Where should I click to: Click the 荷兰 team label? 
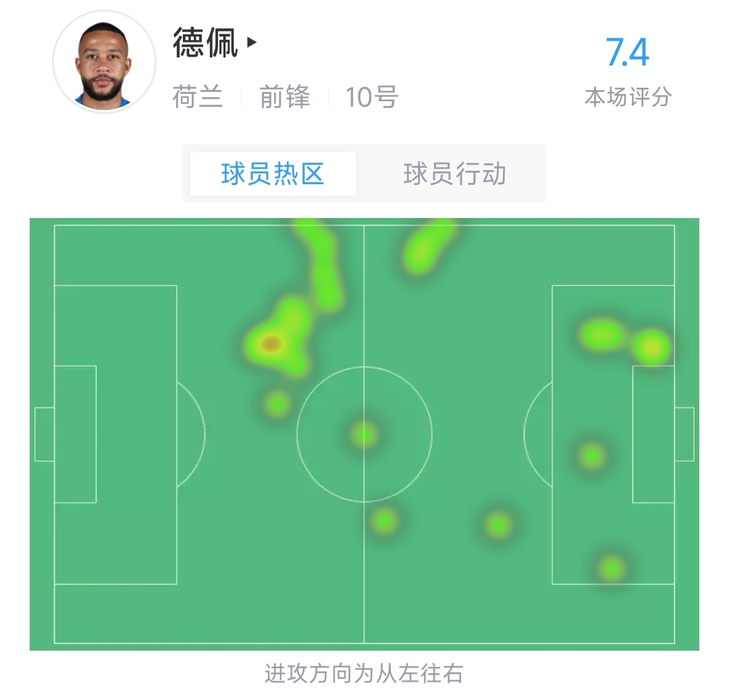(198, 97)
